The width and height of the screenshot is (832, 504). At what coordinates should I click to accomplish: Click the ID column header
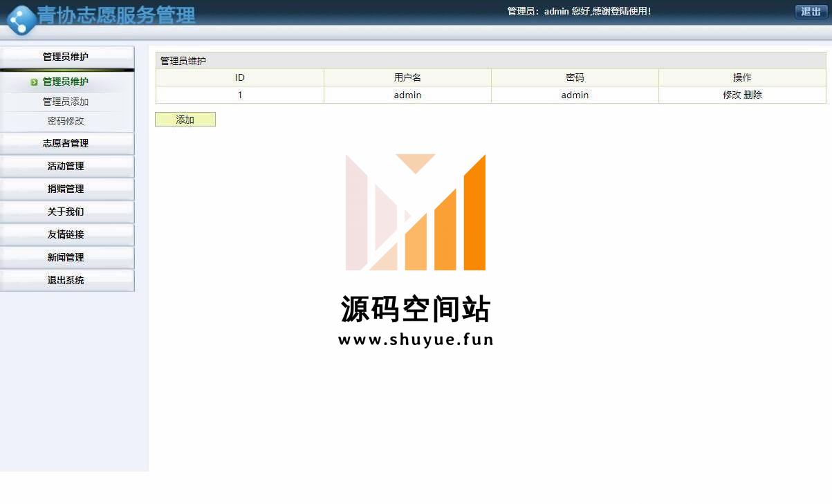pos(240,77)
